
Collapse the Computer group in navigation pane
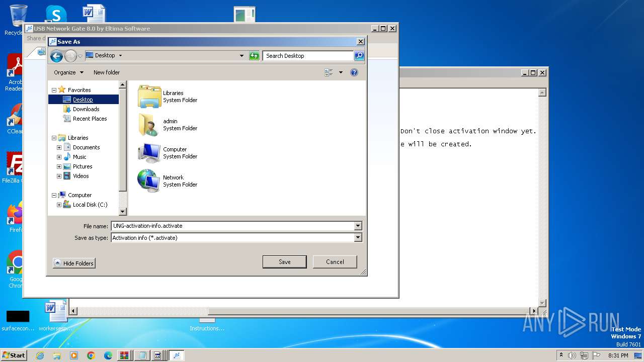pyautogui.click(x=54, y=195)
